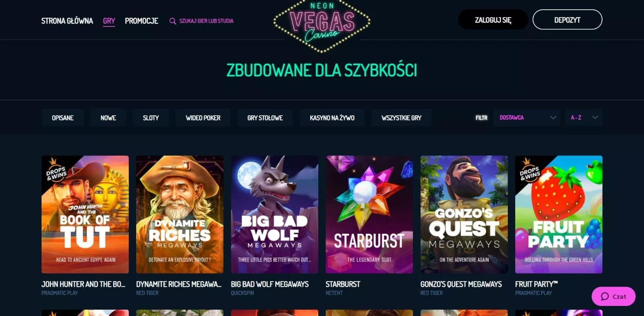Expand the Dostawca dropdown chevron
Image resolution: width=644 pixels, height=316 pixels.
point(553,118)
